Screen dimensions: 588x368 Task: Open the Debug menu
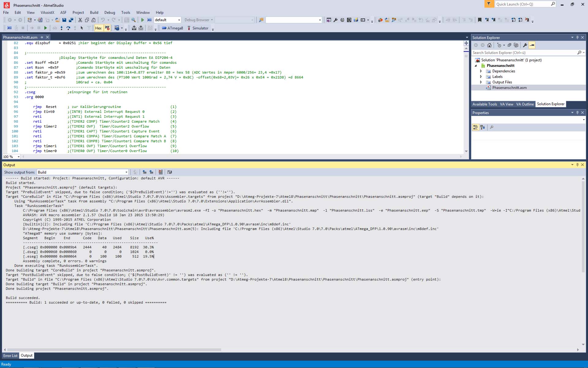tap(109, 13)
